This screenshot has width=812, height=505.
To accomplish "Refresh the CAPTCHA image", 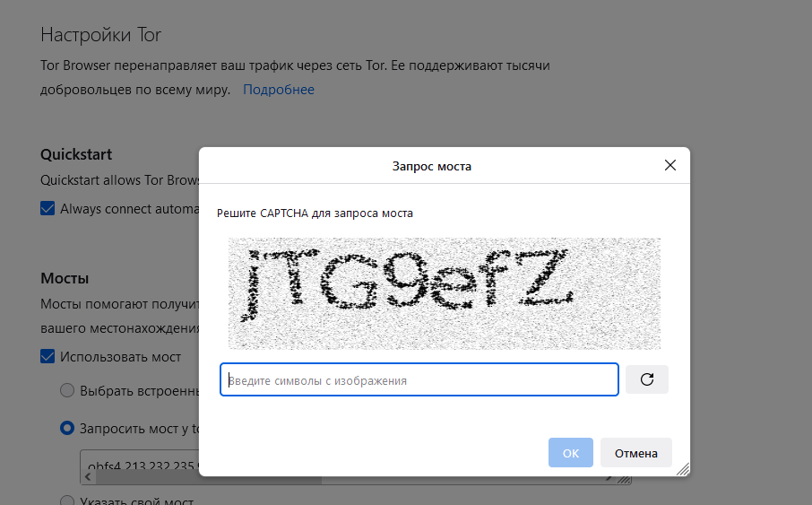I will click(647, 379).
